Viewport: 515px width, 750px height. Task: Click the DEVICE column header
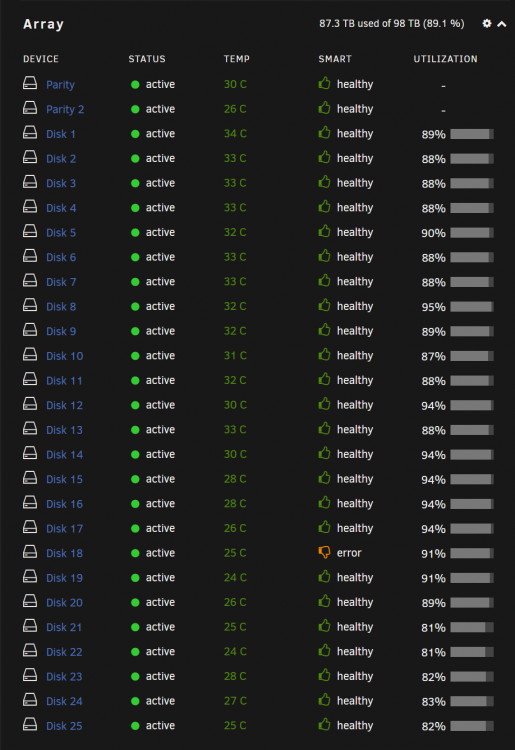pyautogui.click(x=41, y=59)
